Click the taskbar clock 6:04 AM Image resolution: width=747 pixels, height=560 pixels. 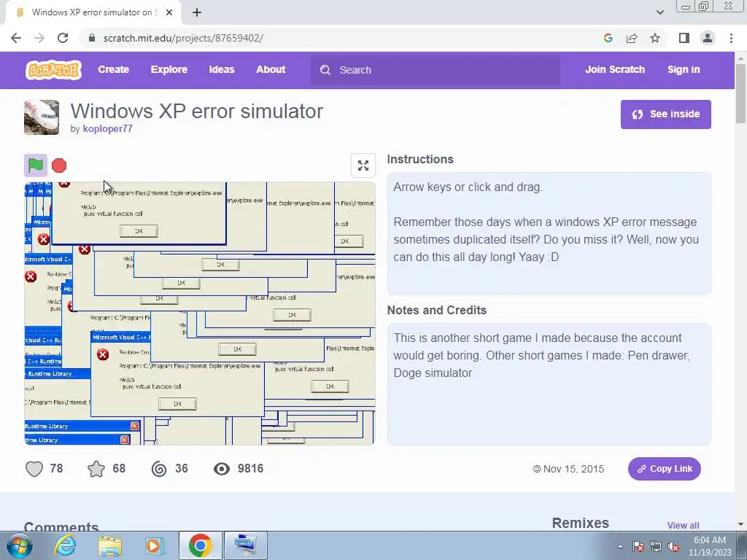tap(710, 540)
